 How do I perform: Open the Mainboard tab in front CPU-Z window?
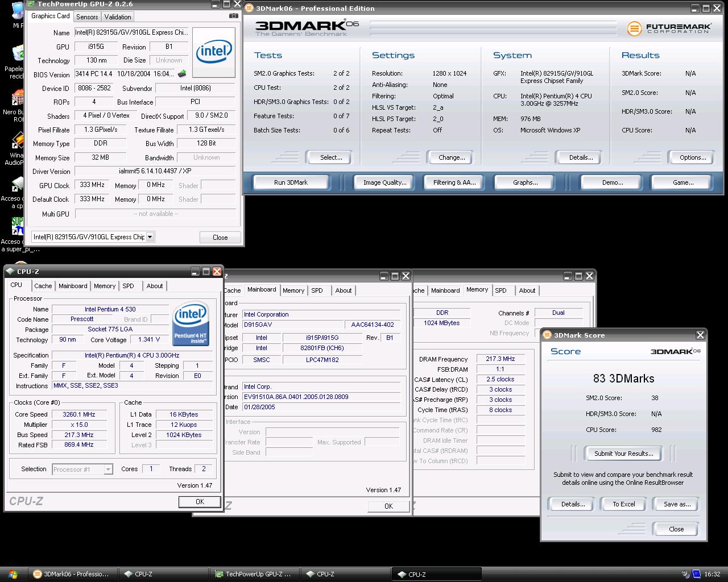pos(73,286)
